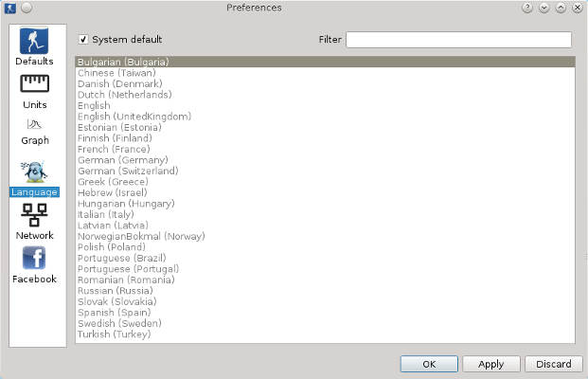The height and width of the screenshot is (379, 588).
Task: Select Turkish (Turkey) language
Action: coord(325,334)
